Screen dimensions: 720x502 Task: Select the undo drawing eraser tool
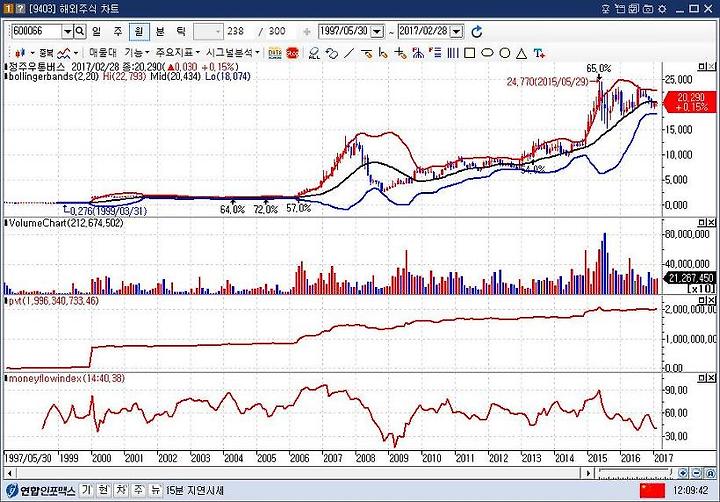[x=332, y=53]
